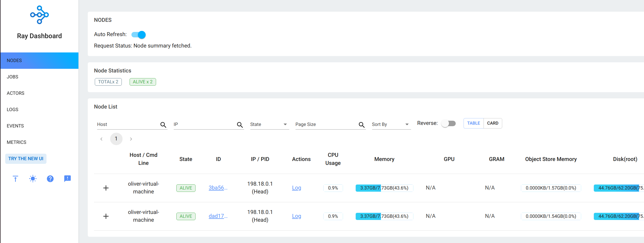This screenshot has height=243, width=644.
Task: Open the Log link for node 3ba56
Action: [x=297, y=188]
